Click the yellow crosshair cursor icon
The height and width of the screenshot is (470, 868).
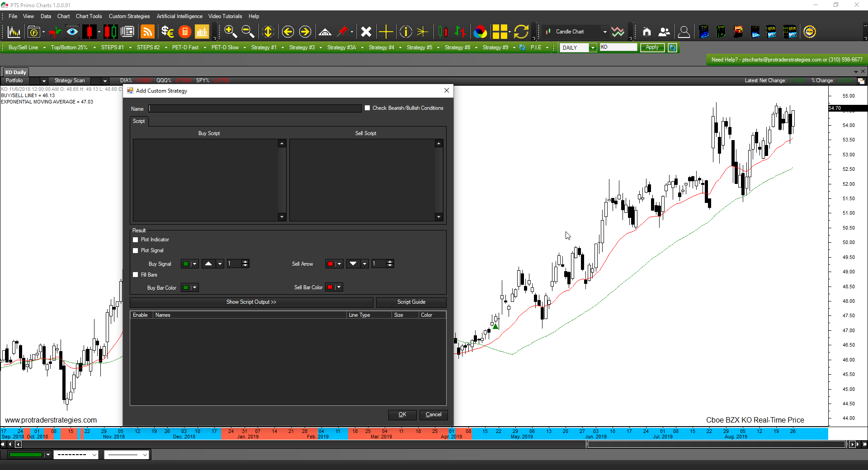click(x=386, y=32)
